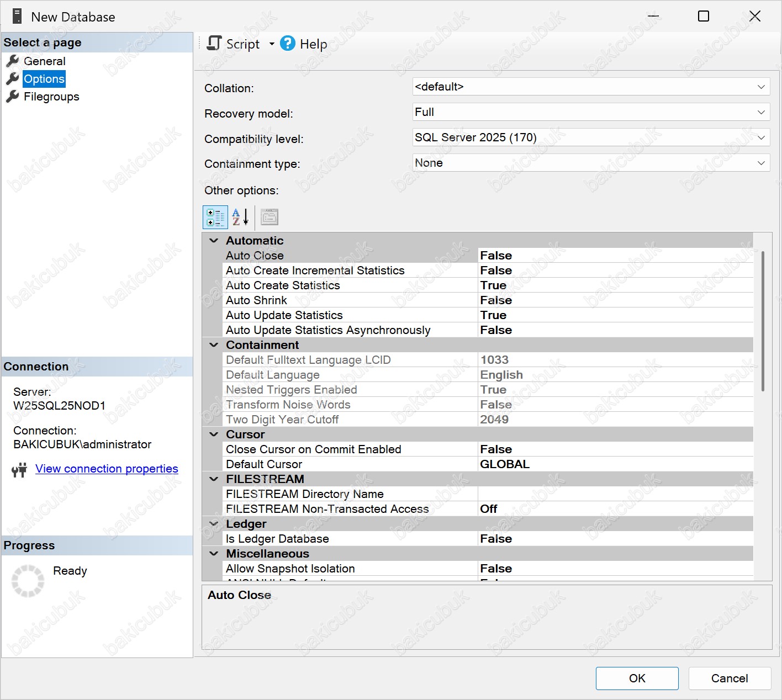
Task: Select the General page
Action: click(x=44, y=61)
